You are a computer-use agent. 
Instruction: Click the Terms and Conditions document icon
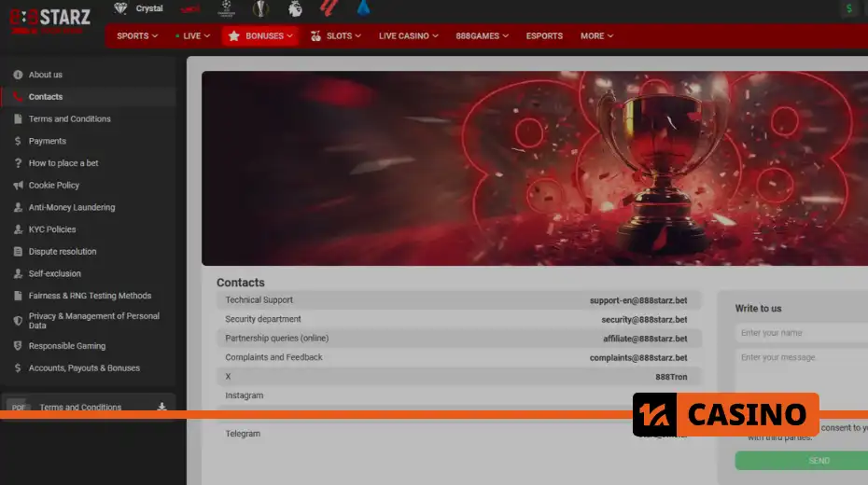[18, 118]
